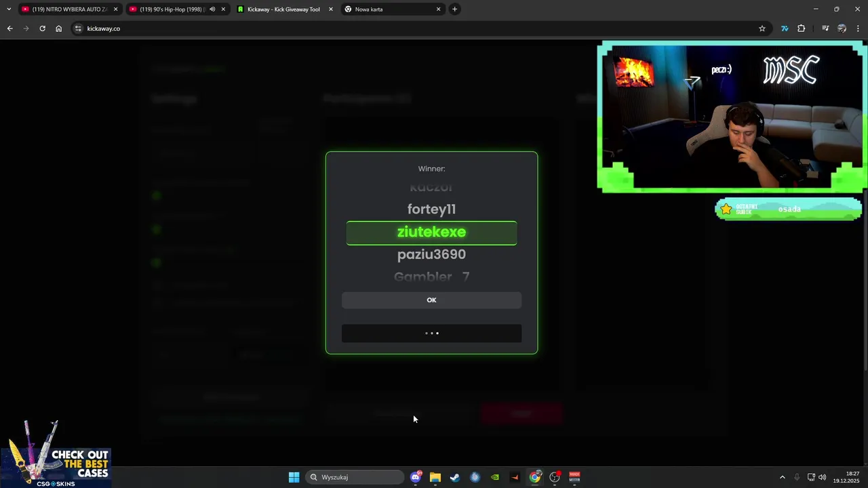Open Voicemeeter from the taskbar
This screenshot has height=488, width=868.
pyautogui.click(x=574, y=477)
